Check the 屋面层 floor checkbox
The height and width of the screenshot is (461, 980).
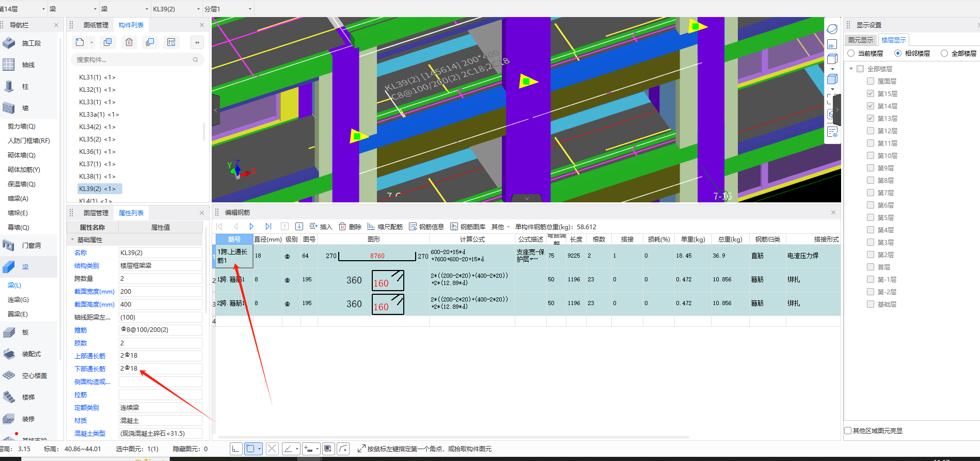(x=871, y=81)
